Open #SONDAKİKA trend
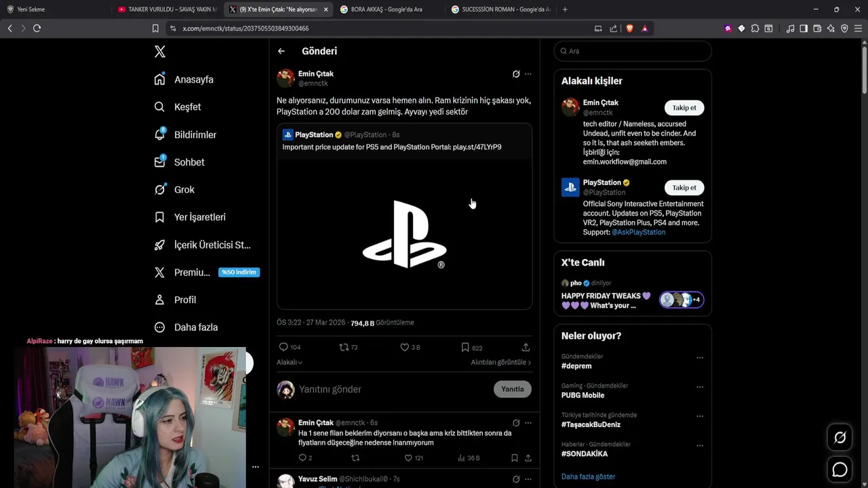 click(x=585, y=454)
